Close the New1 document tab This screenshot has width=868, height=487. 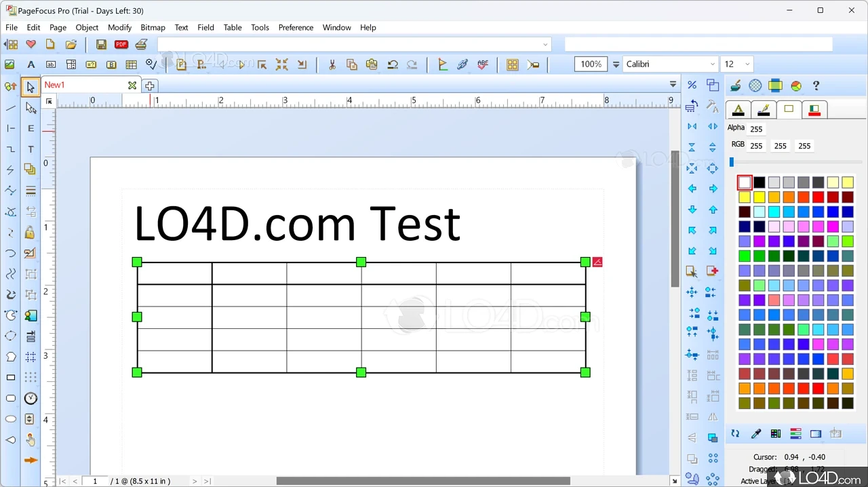132,85
